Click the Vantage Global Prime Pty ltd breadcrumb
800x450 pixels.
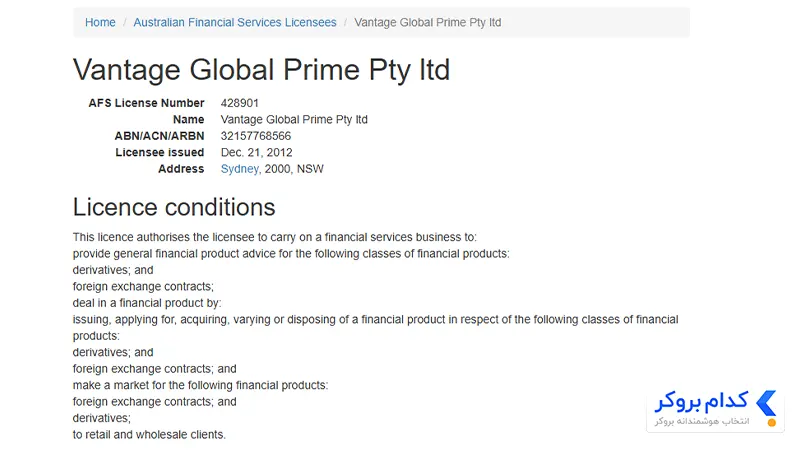click(428, 22)
